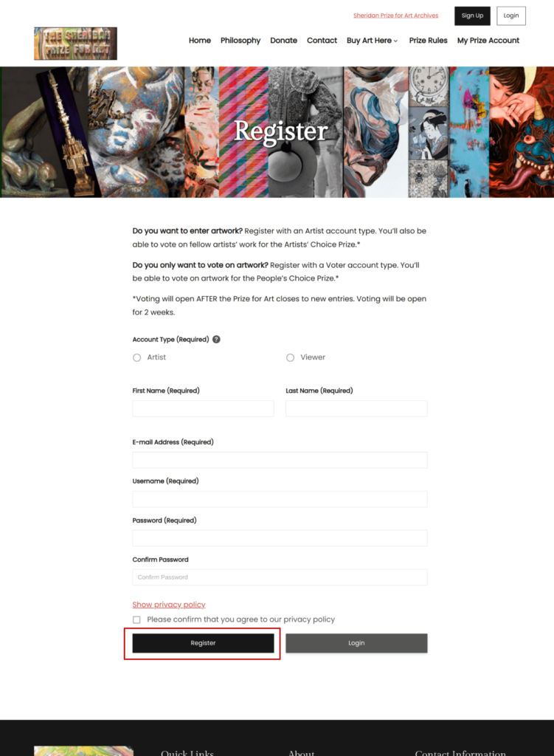The height and width of the screenshot is (756, 554).
Task: Click the Sheridan Prize for Art logo
Action: tap(75, 44)
